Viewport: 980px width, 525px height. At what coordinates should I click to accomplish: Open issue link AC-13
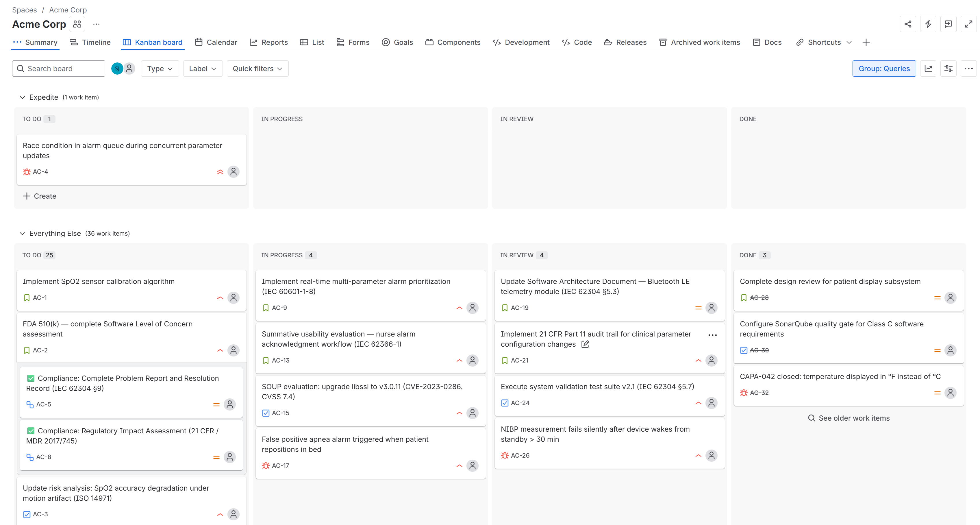[281, 360]
